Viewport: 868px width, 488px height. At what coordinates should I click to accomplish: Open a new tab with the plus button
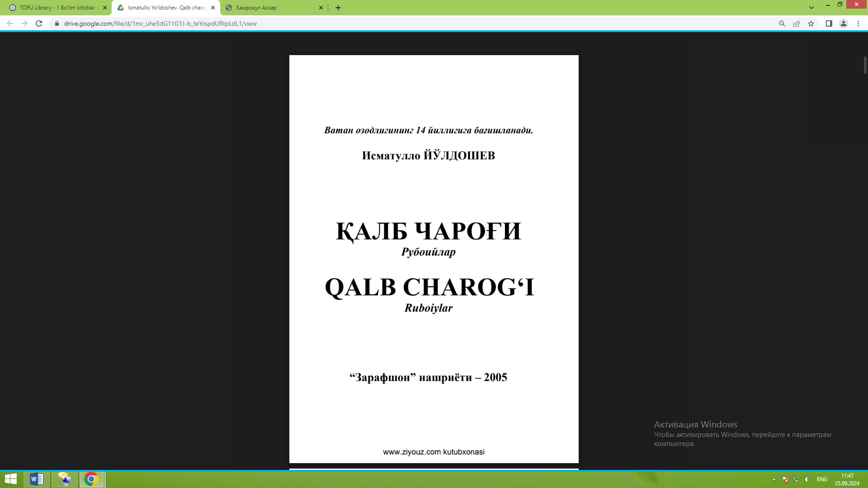(338, 8)
